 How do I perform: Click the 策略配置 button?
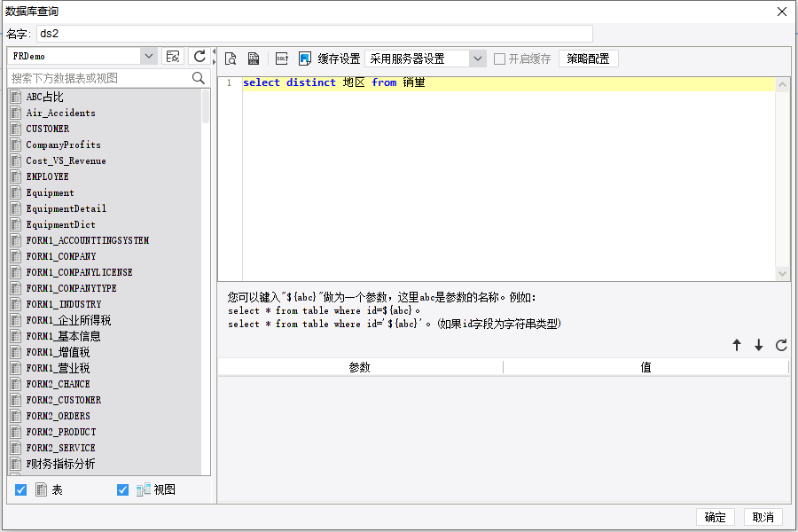point(589,59)
